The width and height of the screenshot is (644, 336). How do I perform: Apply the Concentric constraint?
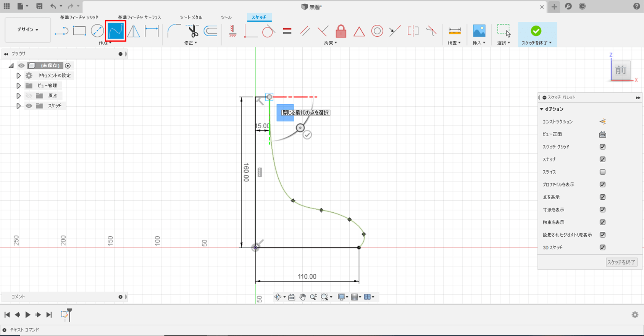(377, 31)
